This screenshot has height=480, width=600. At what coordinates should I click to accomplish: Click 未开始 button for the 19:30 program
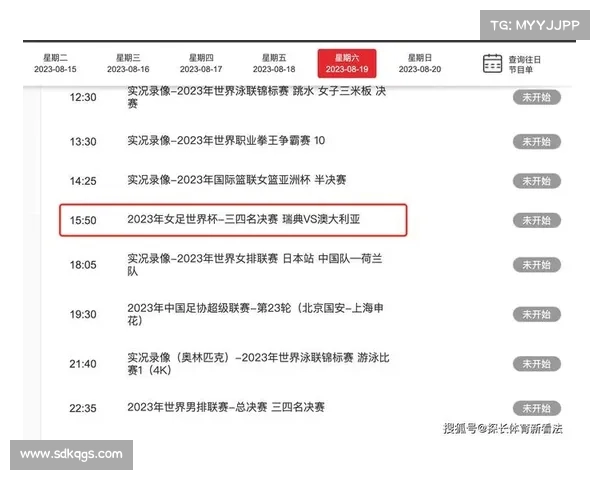537,315
